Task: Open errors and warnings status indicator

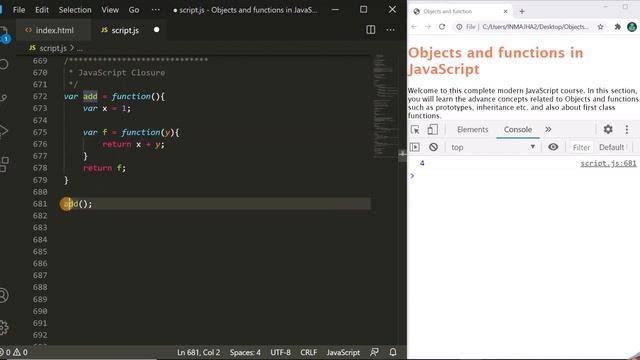Action: [14, 352]
